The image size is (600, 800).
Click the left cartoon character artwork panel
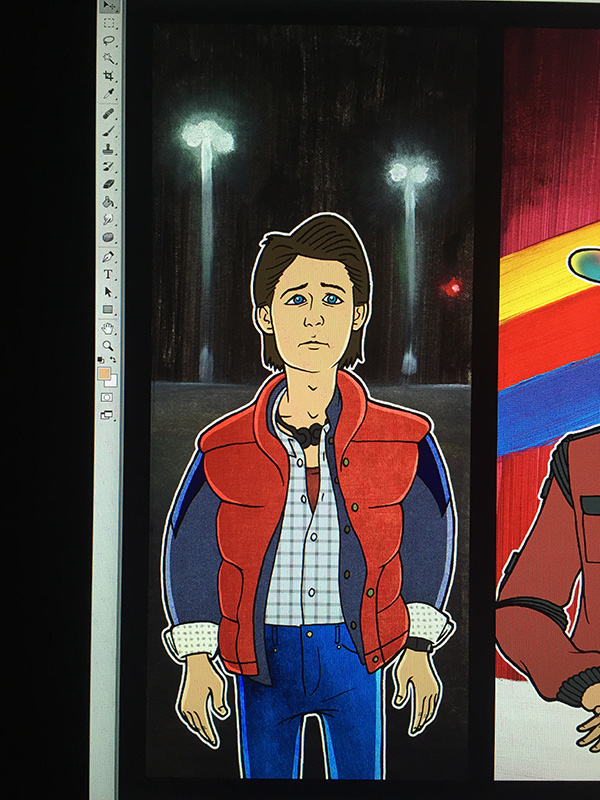pyautogui.click(x=310, y=402)
